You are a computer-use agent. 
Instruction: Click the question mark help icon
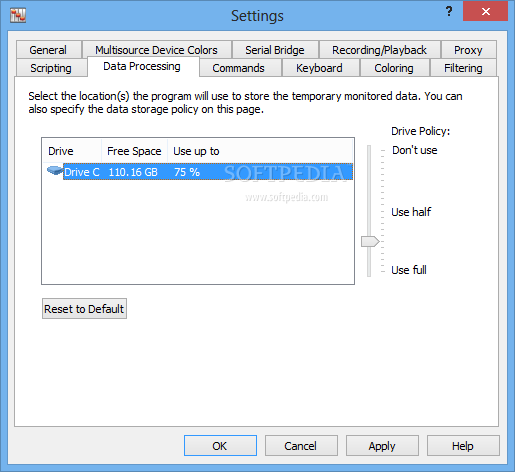coord(449,12)
